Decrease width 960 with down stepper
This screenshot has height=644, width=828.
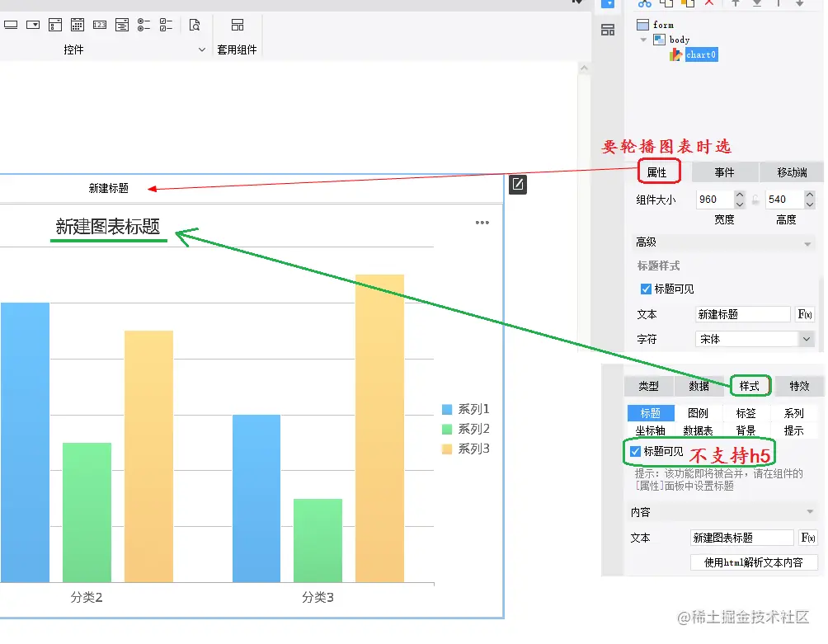(740, 204)
